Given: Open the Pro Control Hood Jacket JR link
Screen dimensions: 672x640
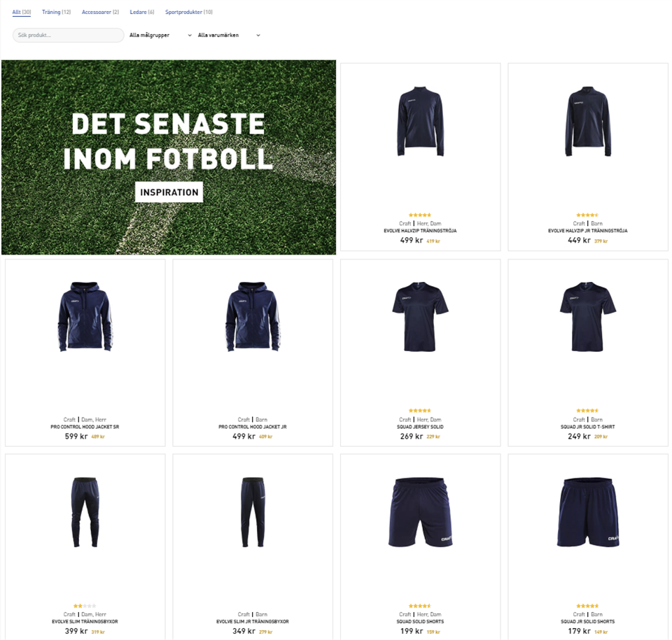Looking at the screenshot, I should point(253,427).
